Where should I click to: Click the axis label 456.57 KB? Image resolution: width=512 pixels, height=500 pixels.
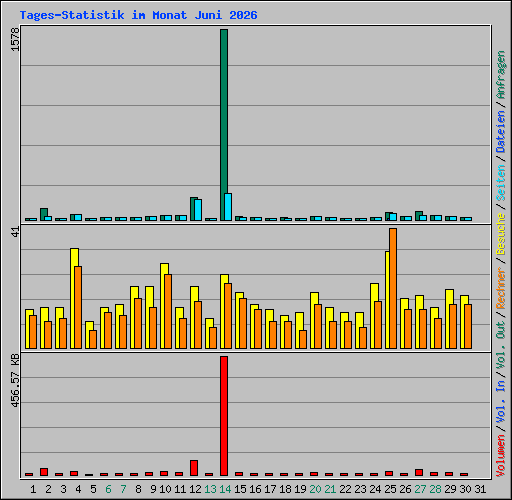point(15,381)
